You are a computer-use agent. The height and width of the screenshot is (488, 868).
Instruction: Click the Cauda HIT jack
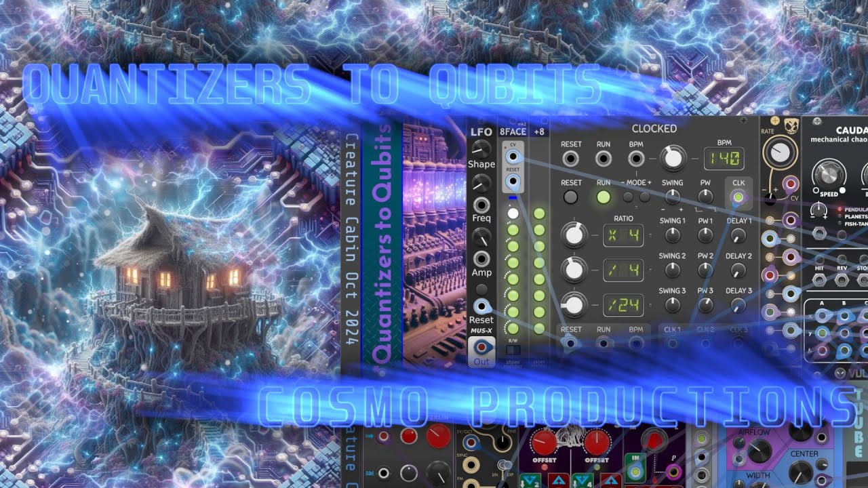819,280
